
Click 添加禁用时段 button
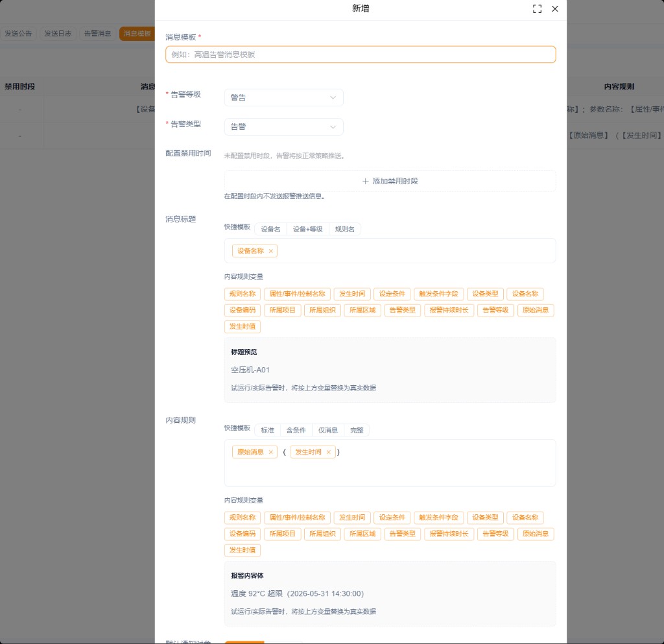390,181
